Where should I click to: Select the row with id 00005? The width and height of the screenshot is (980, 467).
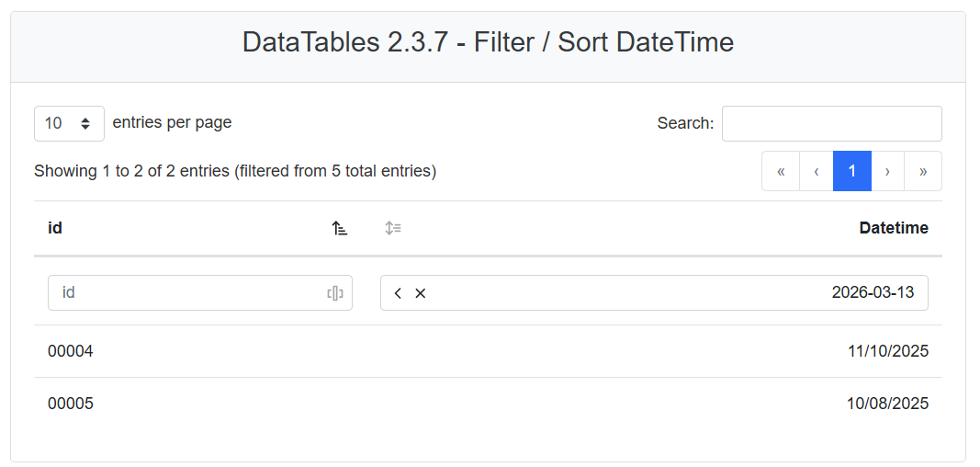coord(71,404)
